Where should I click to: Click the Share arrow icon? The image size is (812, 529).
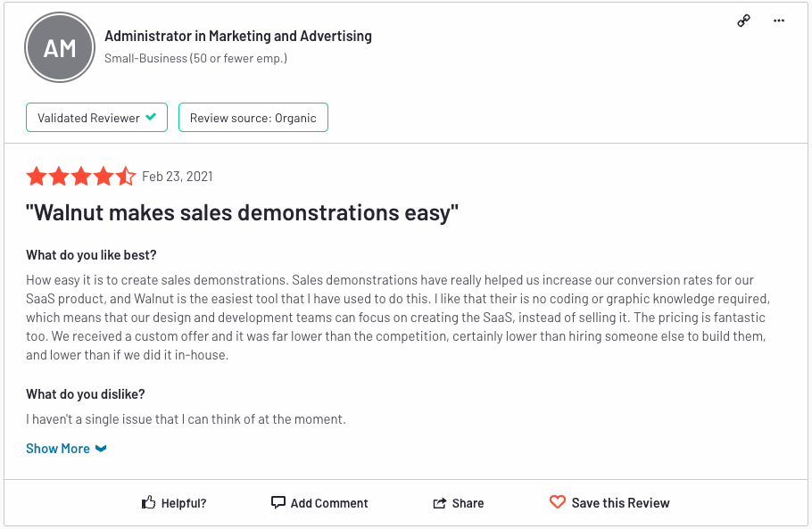pos(439,503)
